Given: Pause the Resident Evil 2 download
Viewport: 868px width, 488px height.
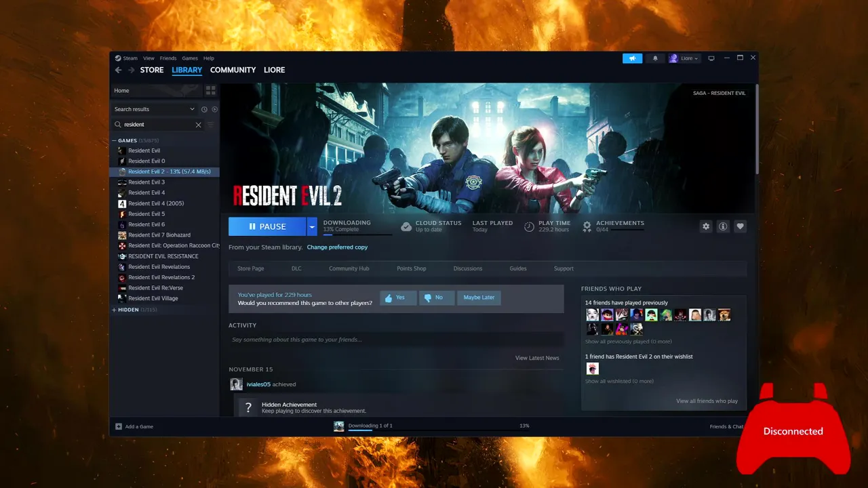Looking at the screenshot, I should (x=267, y=226).
